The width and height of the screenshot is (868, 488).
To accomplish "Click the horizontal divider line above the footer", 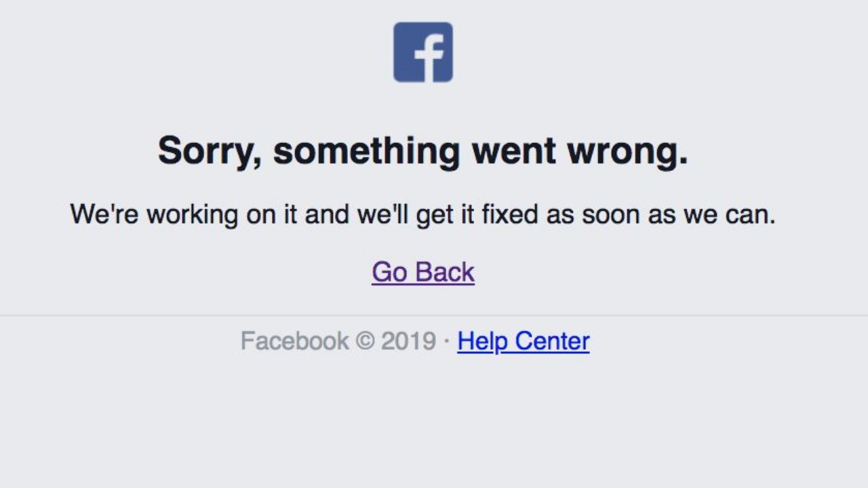I will 434,315.
